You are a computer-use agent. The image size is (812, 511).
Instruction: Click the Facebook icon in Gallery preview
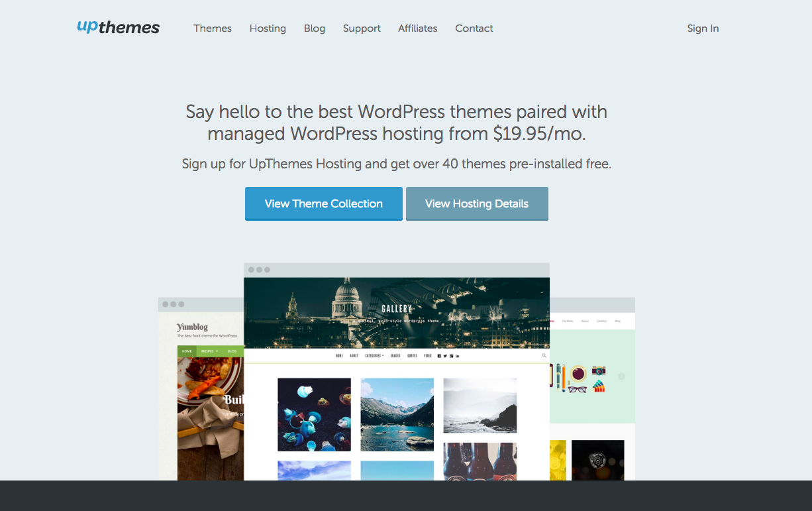[439, 356]
